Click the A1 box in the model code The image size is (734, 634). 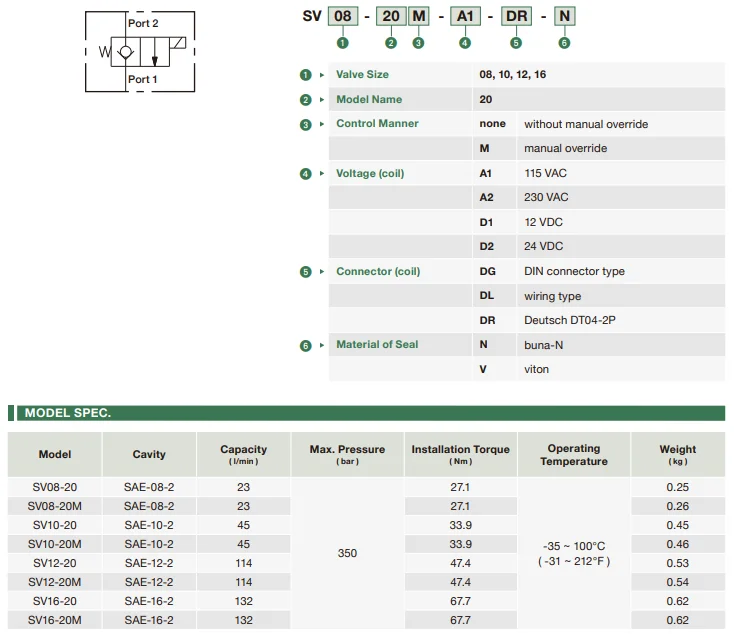465,16
